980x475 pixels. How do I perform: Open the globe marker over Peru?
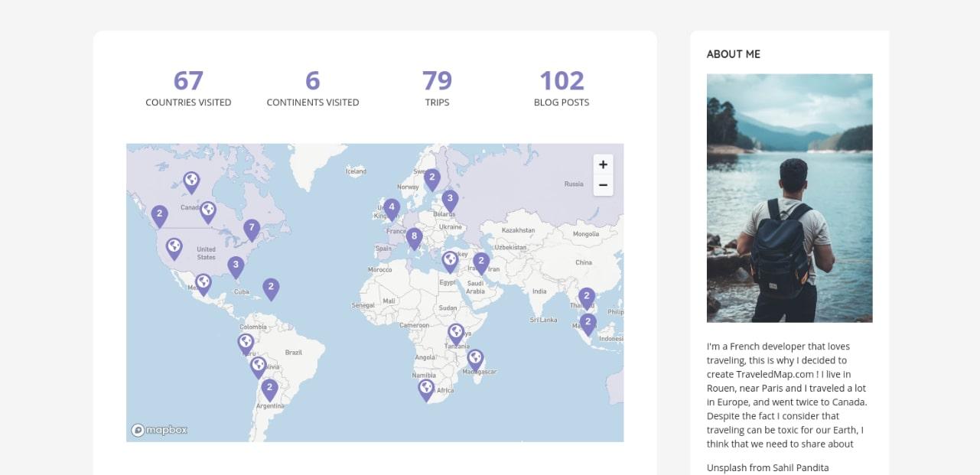tap(246, 343)
